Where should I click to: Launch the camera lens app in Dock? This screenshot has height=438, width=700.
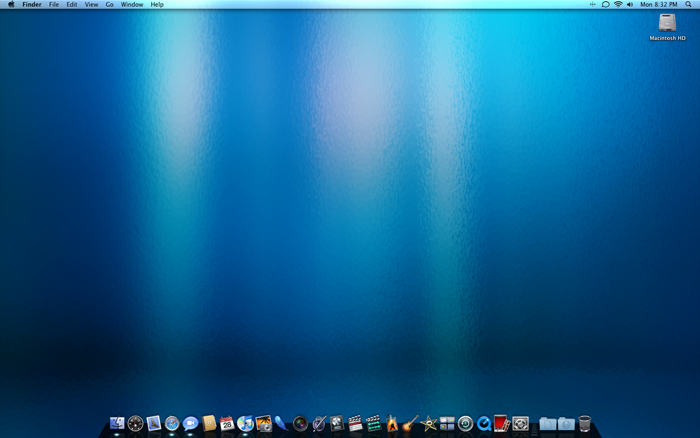pyautogui.click(x=300, y=423)
